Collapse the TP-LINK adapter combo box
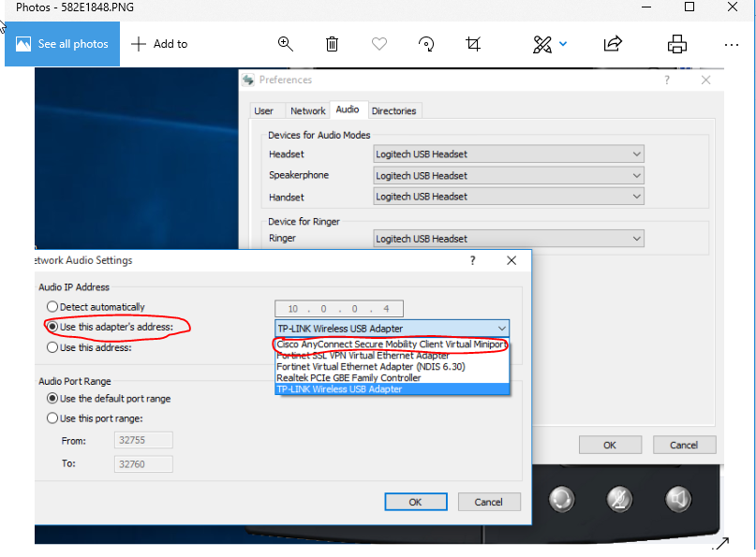This screenshot has width=756, height=557. 392,329
